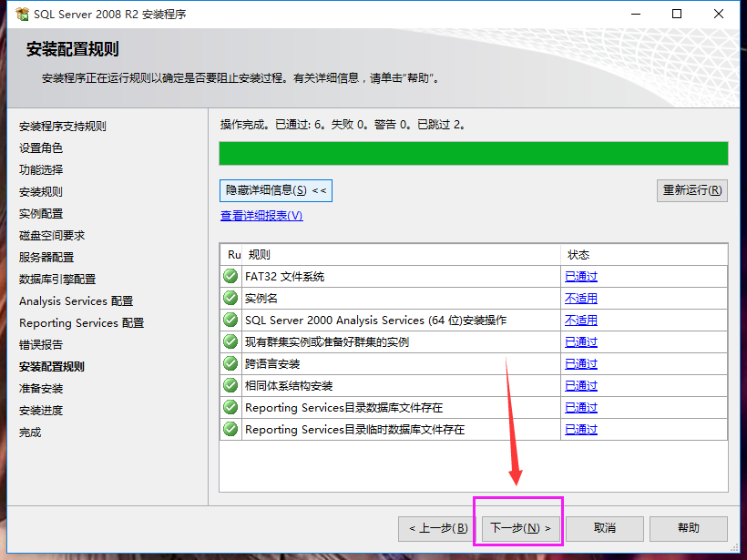Click the 规则 column header

(401, 255)
